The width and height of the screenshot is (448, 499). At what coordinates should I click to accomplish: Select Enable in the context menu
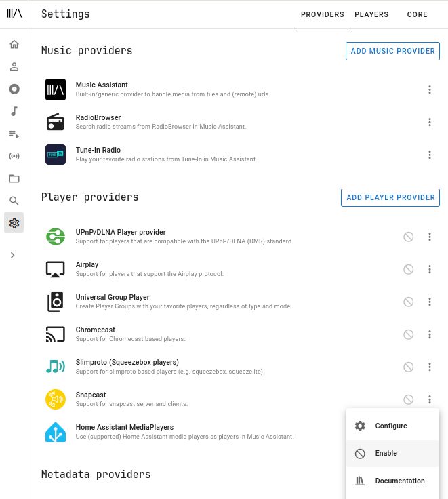coord(392,453)
